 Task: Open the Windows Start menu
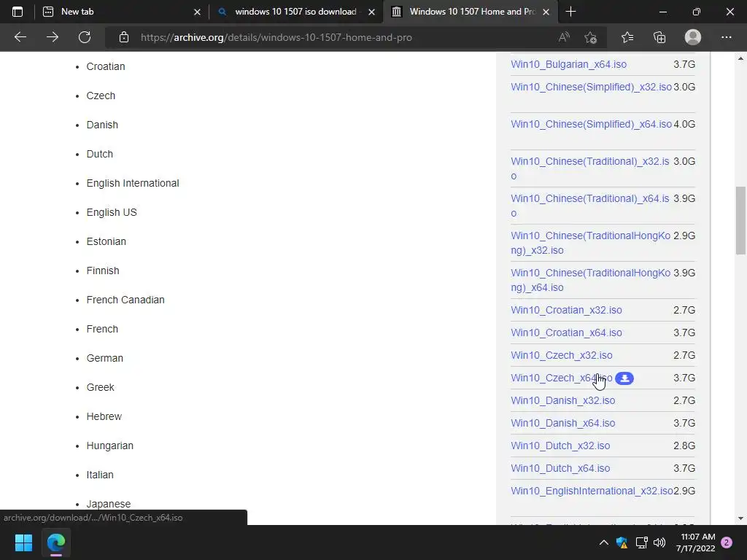click(x=23, y=542)
